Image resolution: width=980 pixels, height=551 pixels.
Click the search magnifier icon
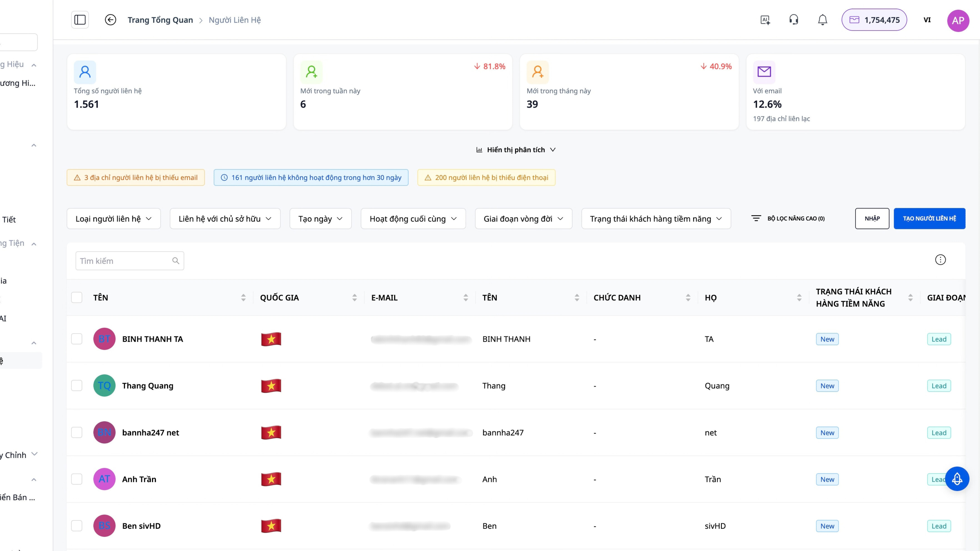pyautogui.click(x=175, y=261)
